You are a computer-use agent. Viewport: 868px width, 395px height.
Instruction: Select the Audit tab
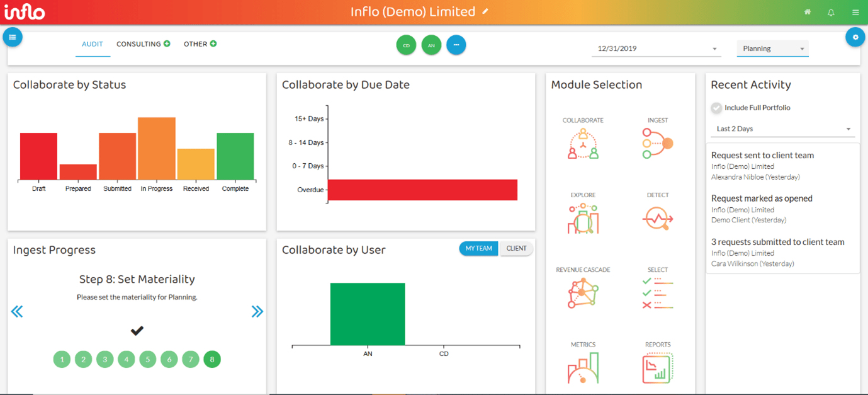[93, 44]
